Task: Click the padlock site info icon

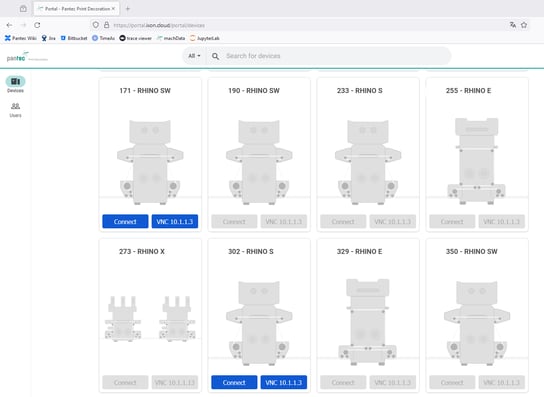Action: [x=107, y=25]
